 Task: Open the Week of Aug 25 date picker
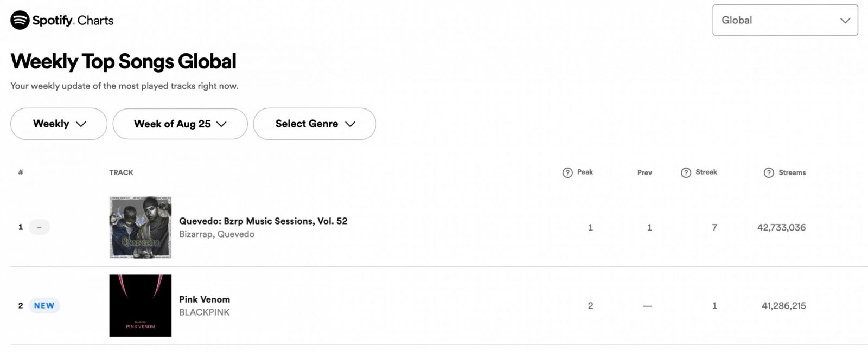pos(180,124)
